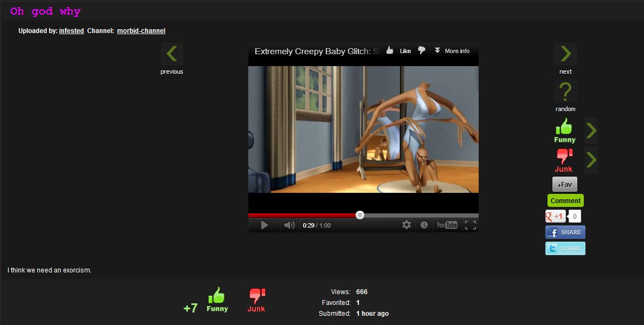644x325 pixels.
Task: Toggle fullscreen mode on the video
Action: coord(471,225)
